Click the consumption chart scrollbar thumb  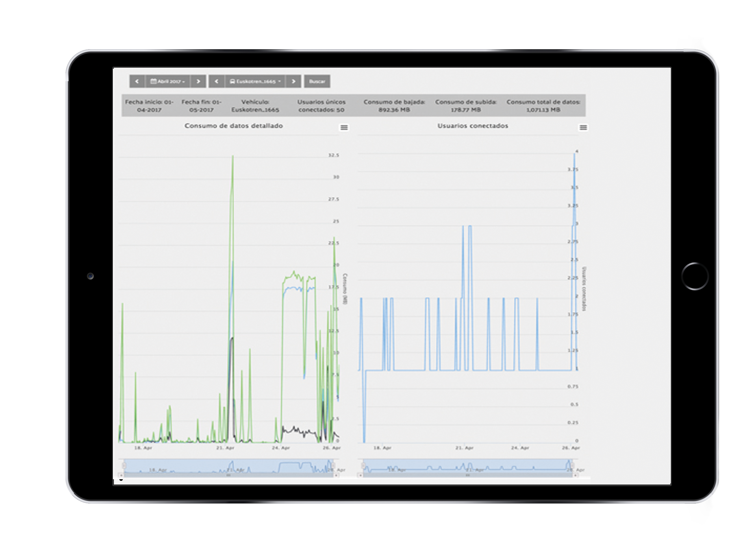click(228, 475)
